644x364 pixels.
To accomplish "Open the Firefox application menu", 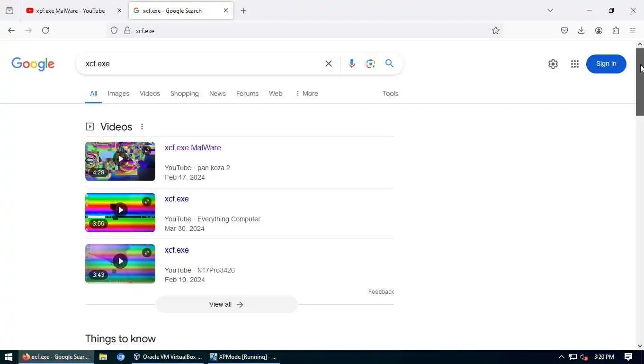I will pos(633,30).
